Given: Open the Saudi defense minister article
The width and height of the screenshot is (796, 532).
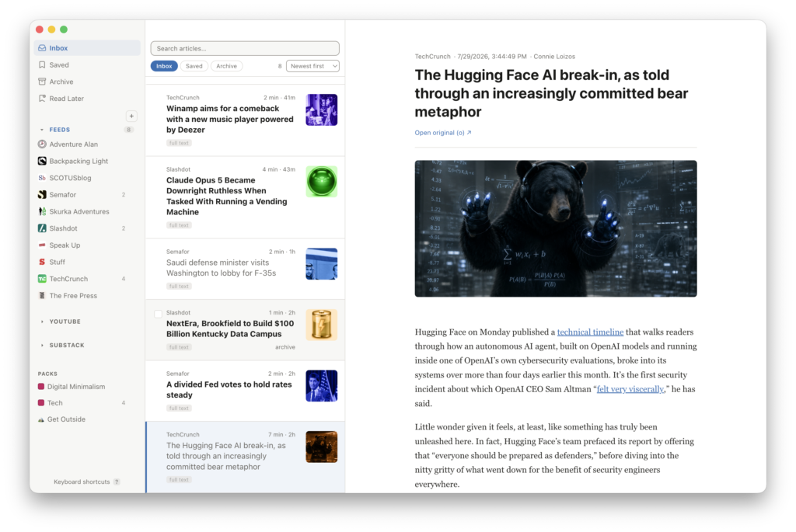Looking at the screenshot, I should (245, 269).
